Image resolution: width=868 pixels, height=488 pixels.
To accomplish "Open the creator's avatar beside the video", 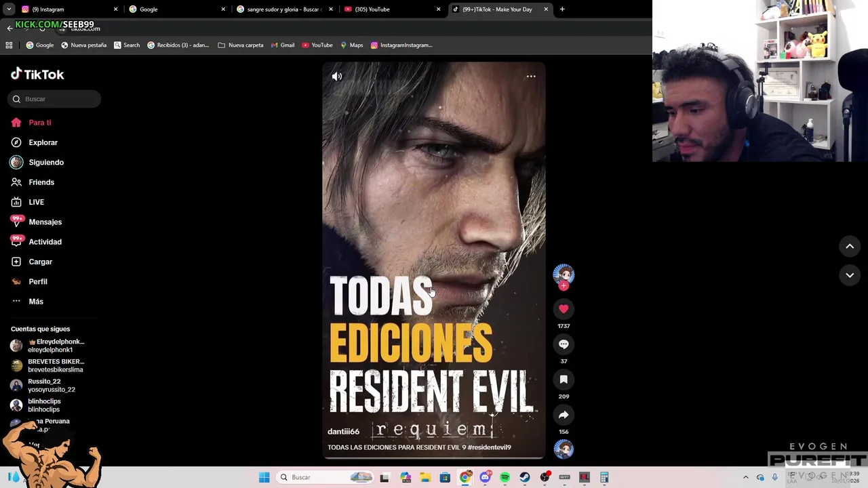I will tap(564, 274).
